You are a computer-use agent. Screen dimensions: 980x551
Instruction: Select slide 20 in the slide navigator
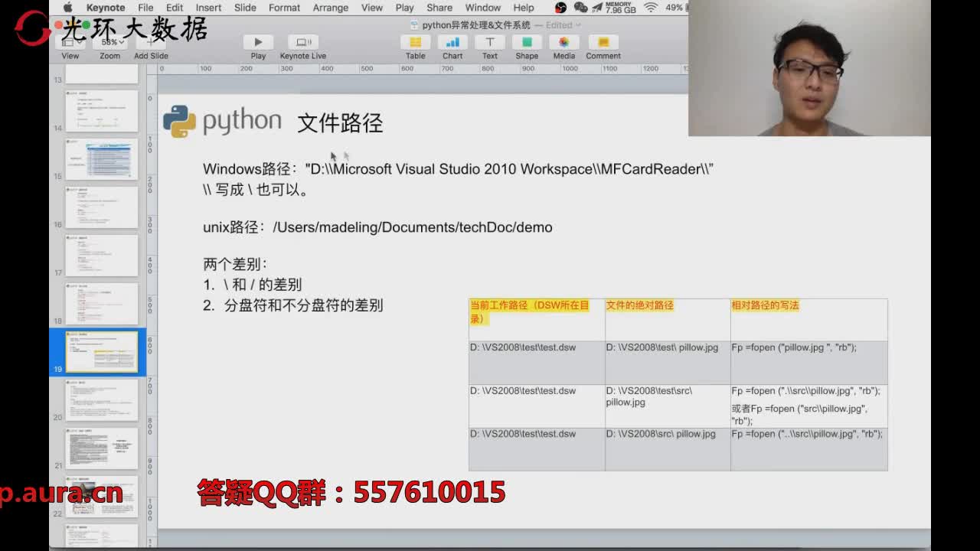point(102,400)
